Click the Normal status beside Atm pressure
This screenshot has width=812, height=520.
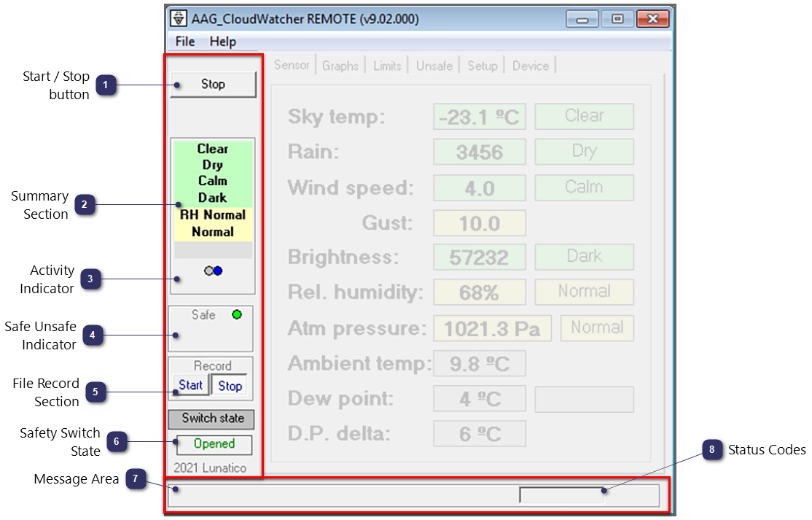coord(597,328)
